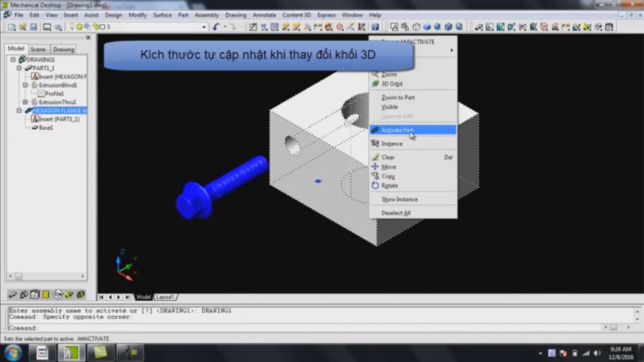The width and height of the screenshot is (644, 362).
Task: Click the leftmost part icon in the browser bottom toolbar
Action: (x=13, y=295)
